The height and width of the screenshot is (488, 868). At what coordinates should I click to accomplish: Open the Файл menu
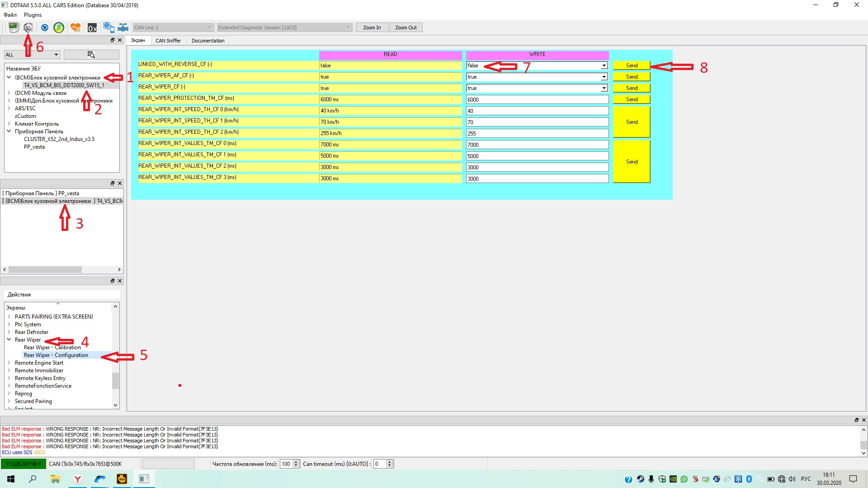click(x=10, y=15)
